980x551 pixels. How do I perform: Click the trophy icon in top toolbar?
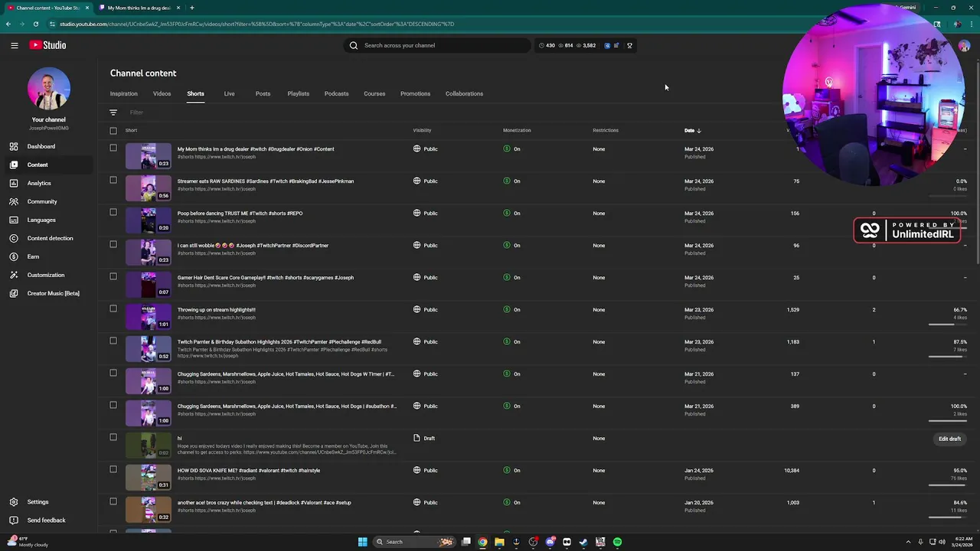click(629, 45)
